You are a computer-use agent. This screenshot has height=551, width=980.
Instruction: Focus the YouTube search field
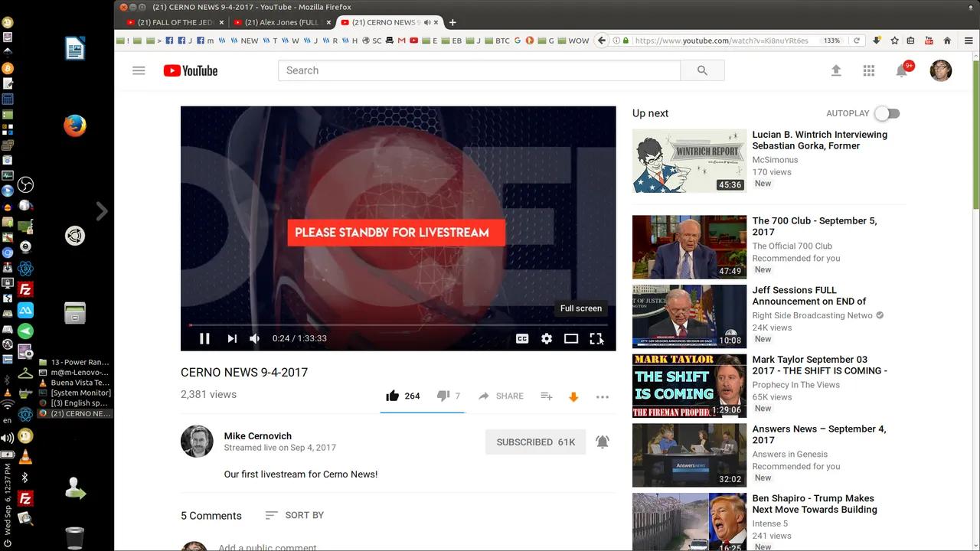coord(479,70)
